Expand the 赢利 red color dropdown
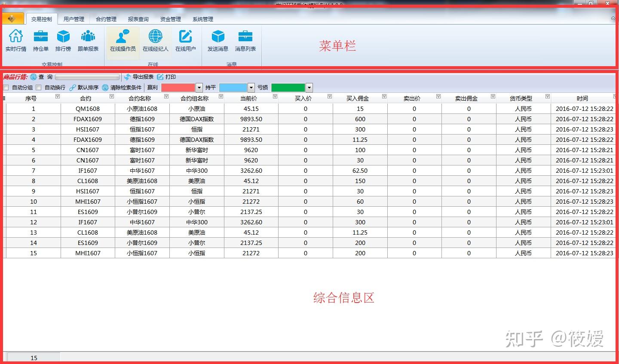This screenshot has width=619, height=364. pos(199,88)
